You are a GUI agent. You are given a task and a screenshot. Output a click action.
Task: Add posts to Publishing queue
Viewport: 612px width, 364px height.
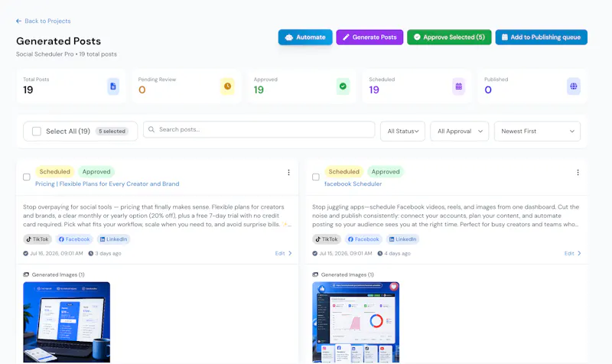(x=542, y=37)
